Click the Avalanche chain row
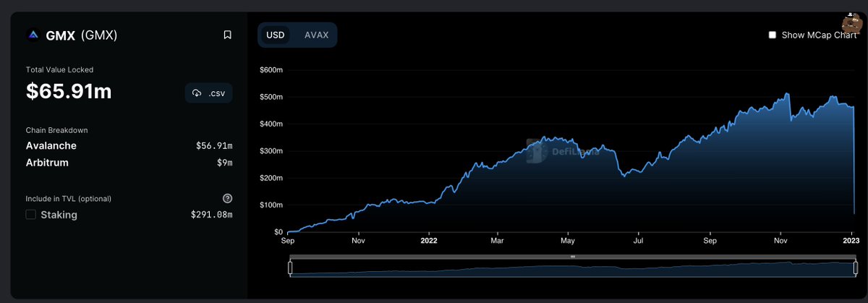This screenshot has width=868, height=303. click(x=129, y=146)
